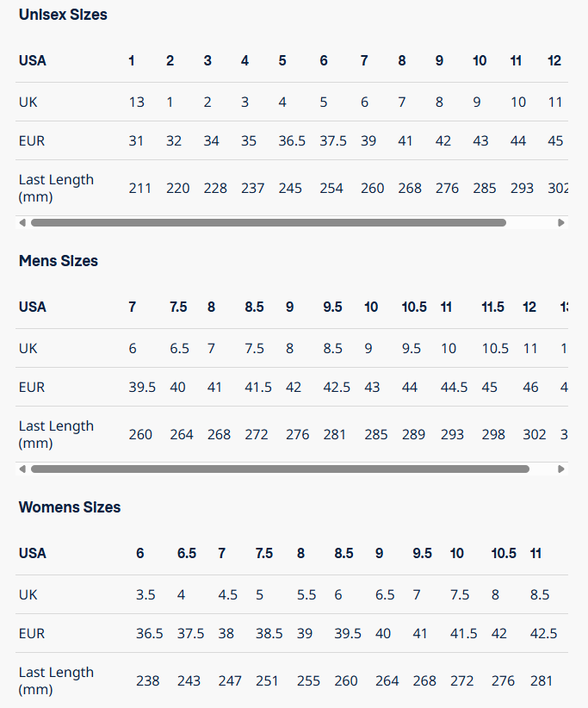Select last length 238 in Womens table
Image resolution: width=588 pixels, height=708 pixels.
pos(148,680)
